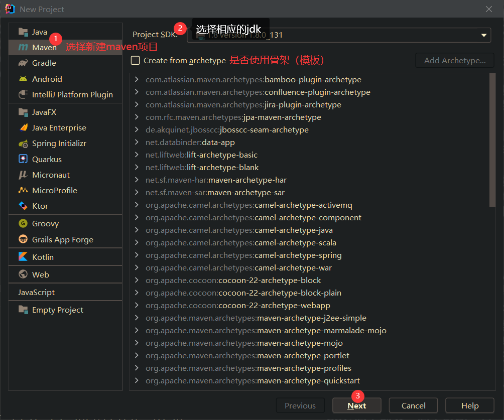Viewport: 504px width, 420px height.
Task: Select camel-archetype-war row
Action: coord(309,267)
